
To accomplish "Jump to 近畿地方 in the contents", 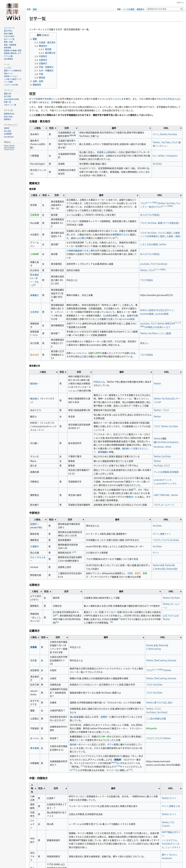I will [x=43, y=63].
